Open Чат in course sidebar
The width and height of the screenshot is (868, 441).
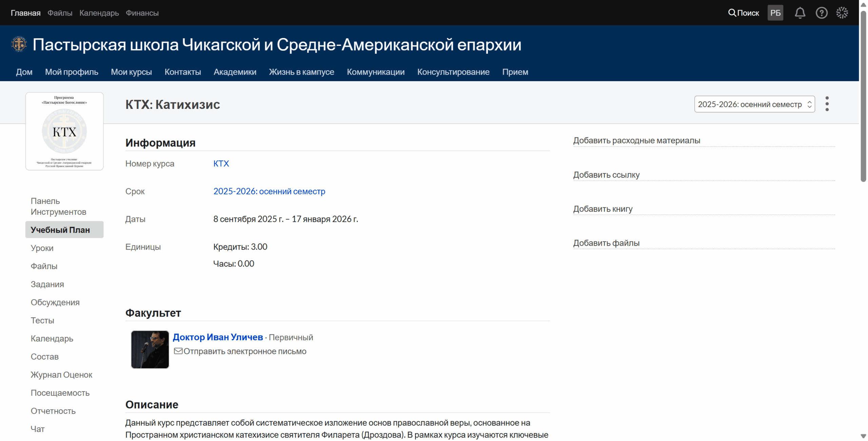tap(38, 429)
